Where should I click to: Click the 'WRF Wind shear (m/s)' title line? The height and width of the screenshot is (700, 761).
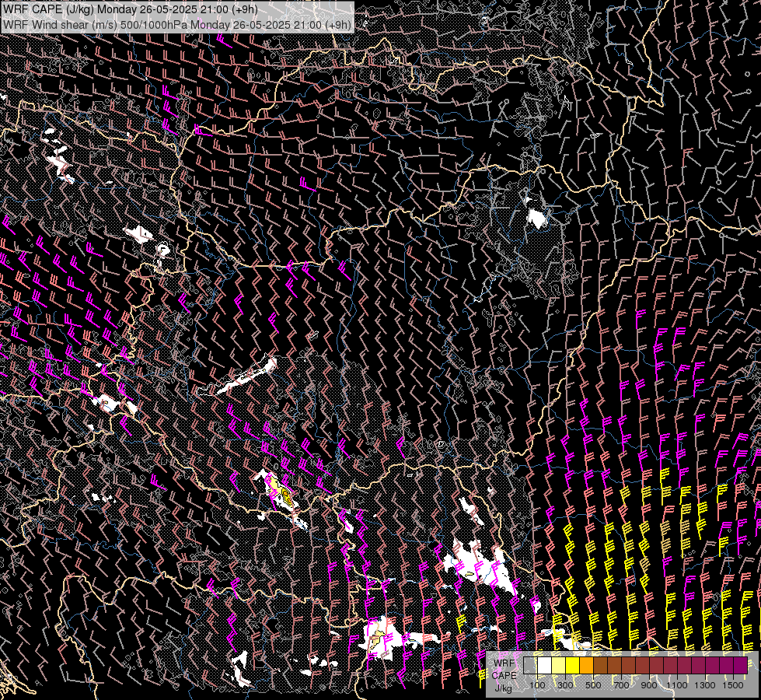click(x=177, y=25)
